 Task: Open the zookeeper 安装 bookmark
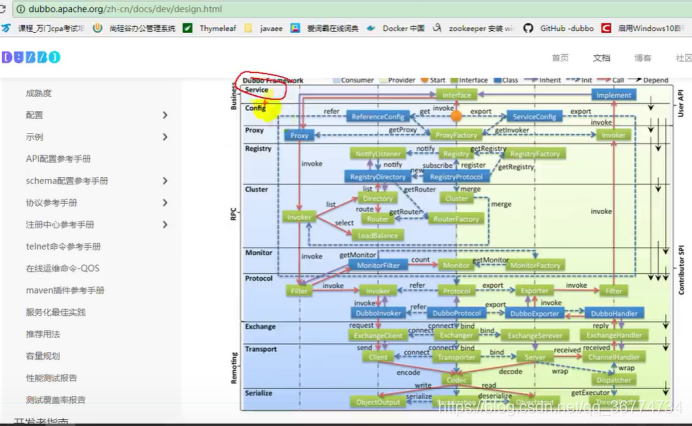(x=474, y=28)
